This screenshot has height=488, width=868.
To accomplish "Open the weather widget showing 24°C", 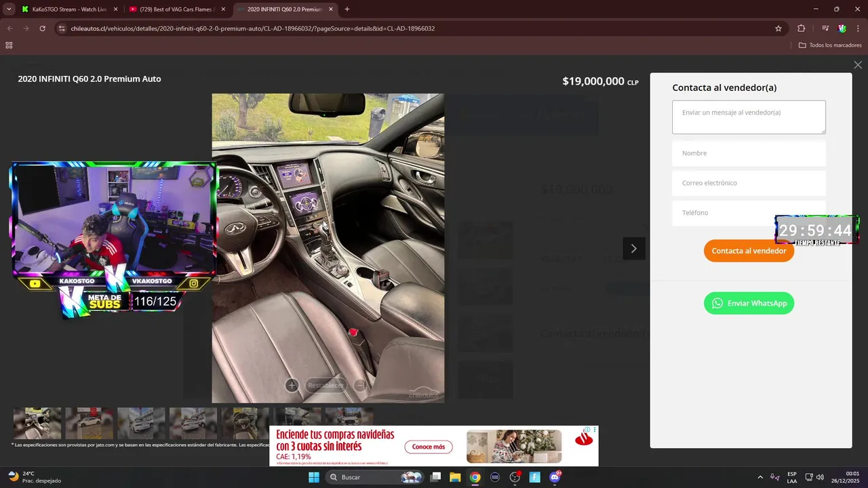I will (x=34, y=477).
